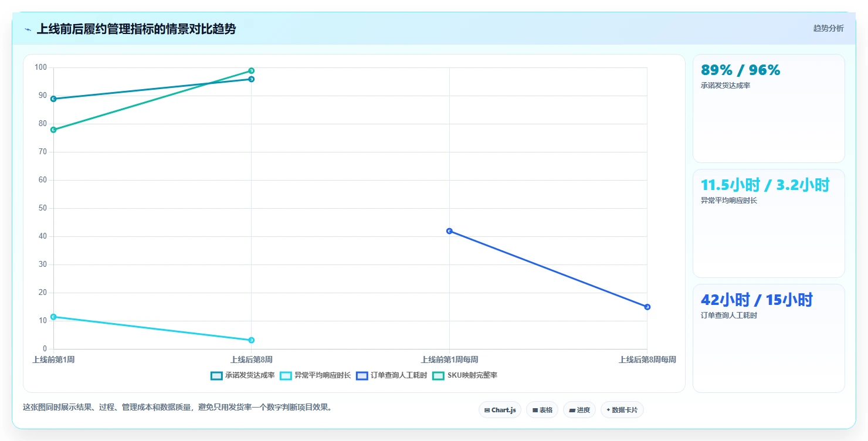Screen dimensions: 868x441
Task: Click the 订单查询人工耗时 point at 42
Action: [x=449, y=231]
